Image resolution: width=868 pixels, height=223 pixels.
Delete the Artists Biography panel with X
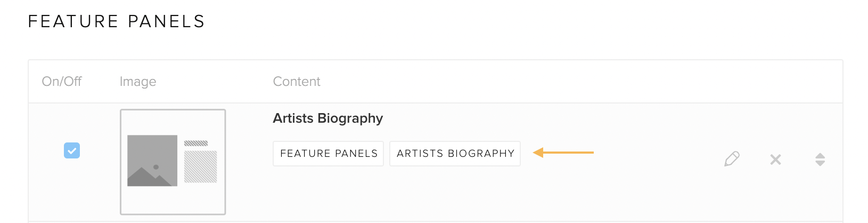point(775,160)
